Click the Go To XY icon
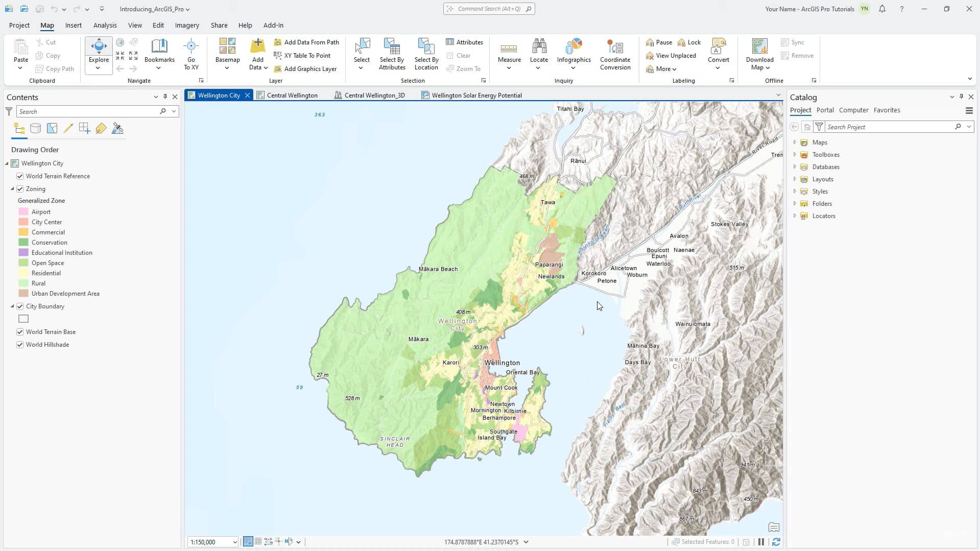The width and height of the screenshot is (980, 551). click(191, 47)
